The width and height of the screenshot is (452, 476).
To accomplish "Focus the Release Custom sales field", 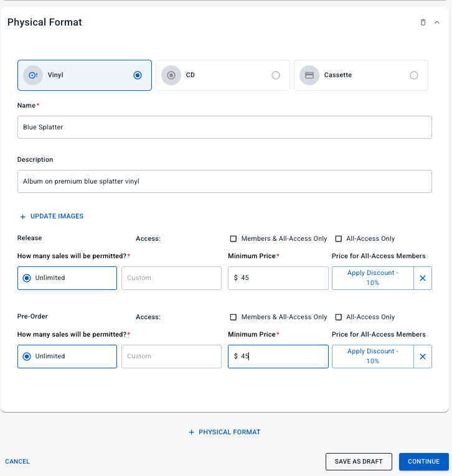I will click(x=171, y=278).
